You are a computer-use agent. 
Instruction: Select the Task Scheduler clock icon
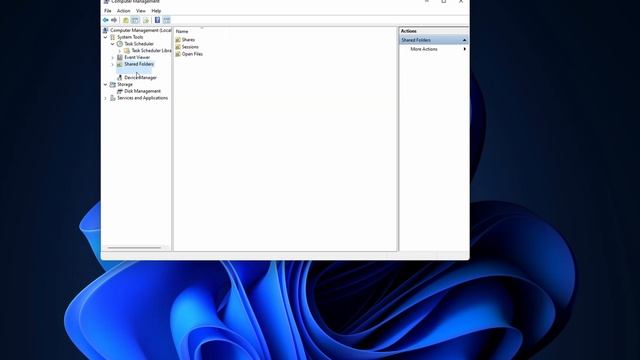tap(120, 44)
